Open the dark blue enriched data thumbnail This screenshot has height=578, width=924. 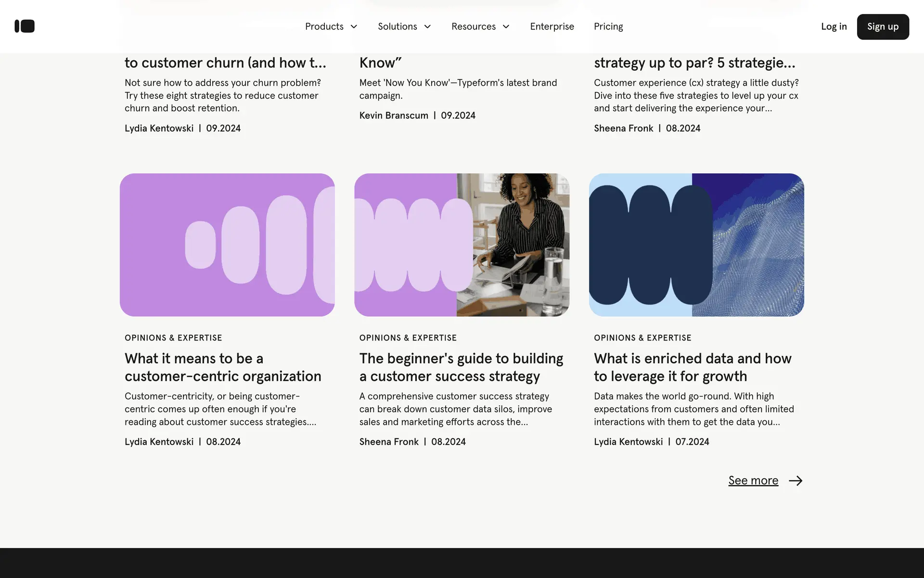point(696,245)
